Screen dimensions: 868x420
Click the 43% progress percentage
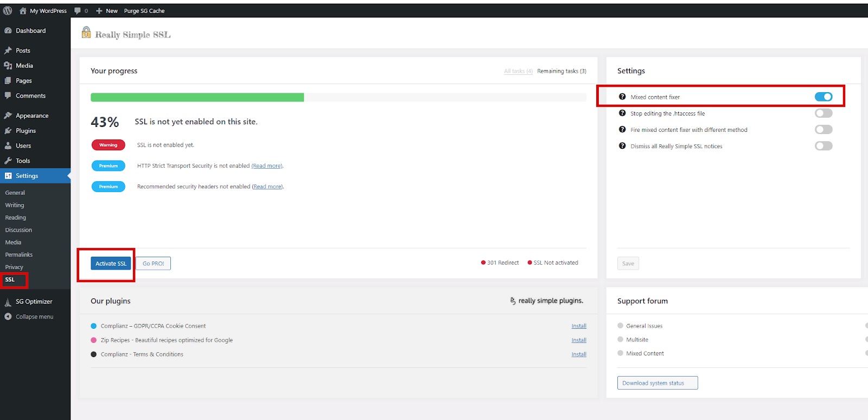tap(105, 122)
